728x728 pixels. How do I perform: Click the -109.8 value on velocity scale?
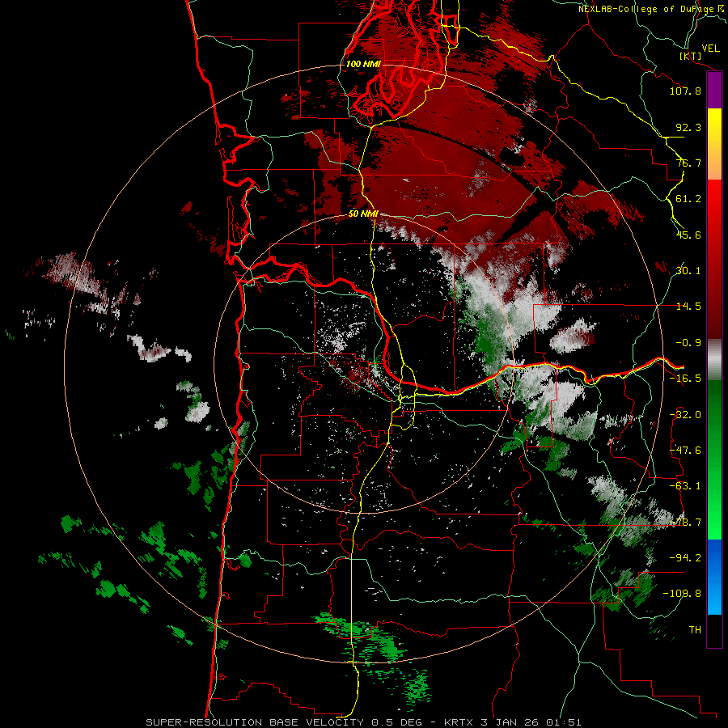(683, 594)
